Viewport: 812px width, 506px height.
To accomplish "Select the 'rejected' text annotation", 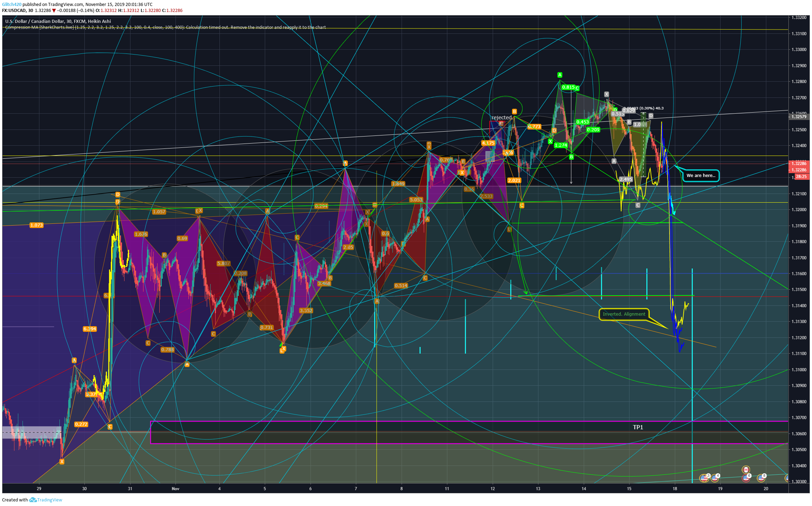I will (x=501, y=118).
